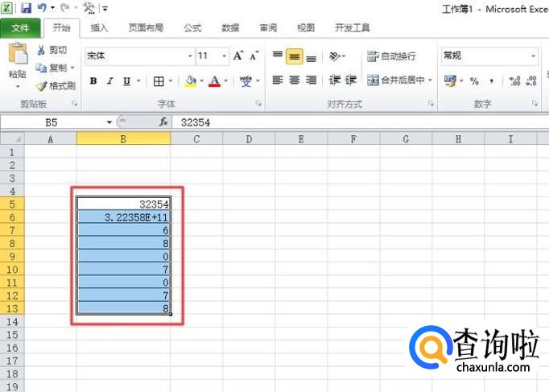Select Align Text Right icon
Image resolution: width=549 pixels, height=392 pixels.
click(x=311, y=80)
